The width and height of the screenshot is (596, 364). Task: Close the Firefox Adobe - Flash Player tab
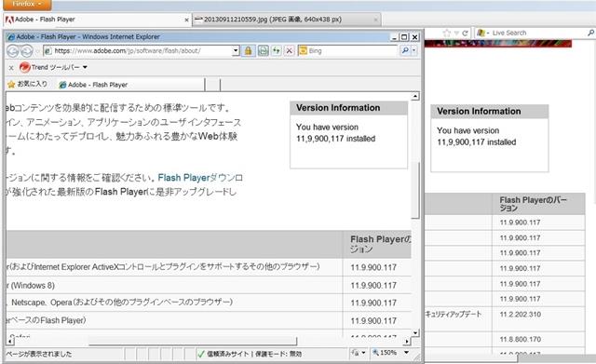coord(186,20)
